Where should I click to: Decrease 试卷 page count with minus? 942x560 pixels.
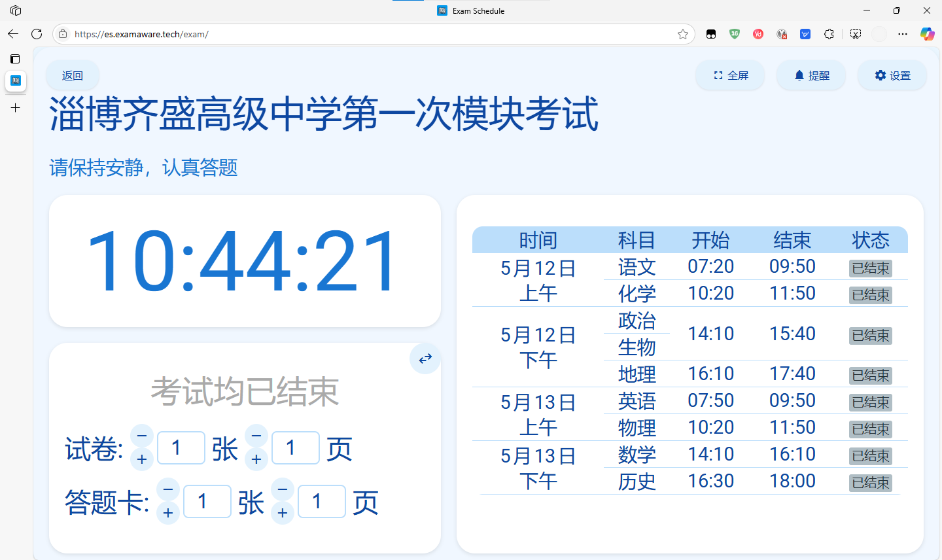256,436
